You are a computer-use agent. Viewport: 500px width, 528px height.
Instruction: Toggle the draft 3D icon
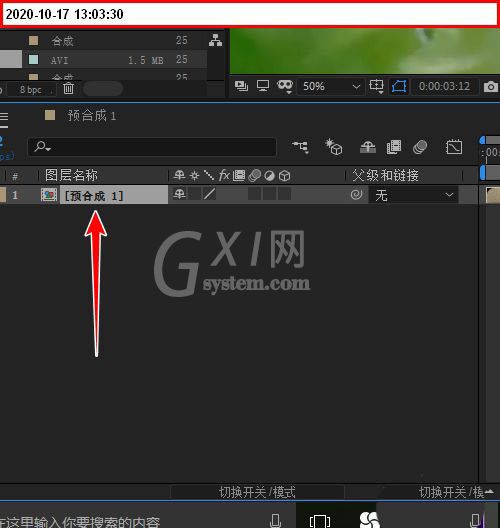(334, 147)
